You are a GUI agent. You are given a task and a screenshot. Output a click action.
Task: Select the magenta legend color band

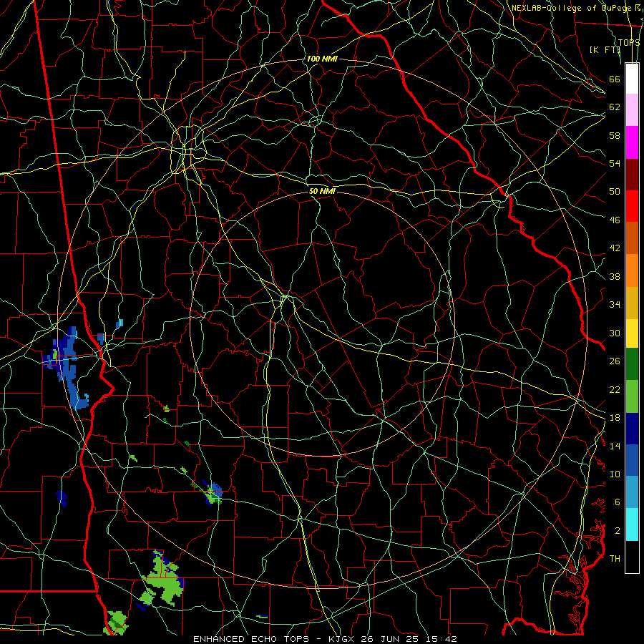pos(632,142)
